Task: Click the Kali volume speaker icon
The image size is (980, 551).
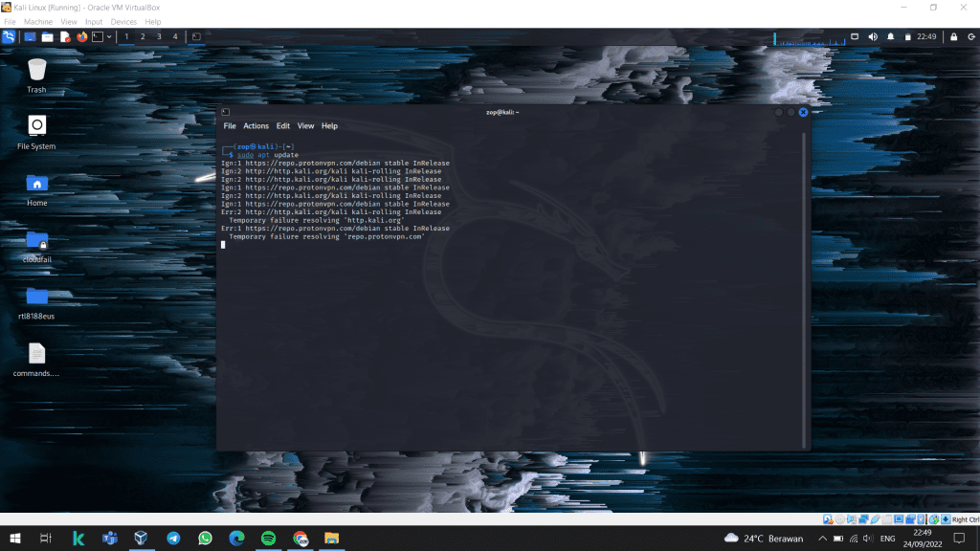Action: [x=872, y=36]
